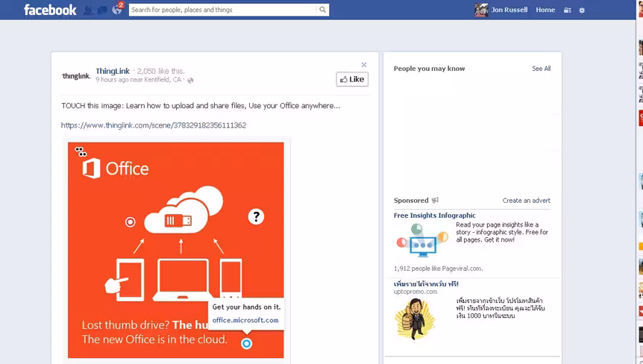The height and width of the screenshot is (364, 643).
Task: Click the search magnifier button
Action: click(x=323, y=10)
